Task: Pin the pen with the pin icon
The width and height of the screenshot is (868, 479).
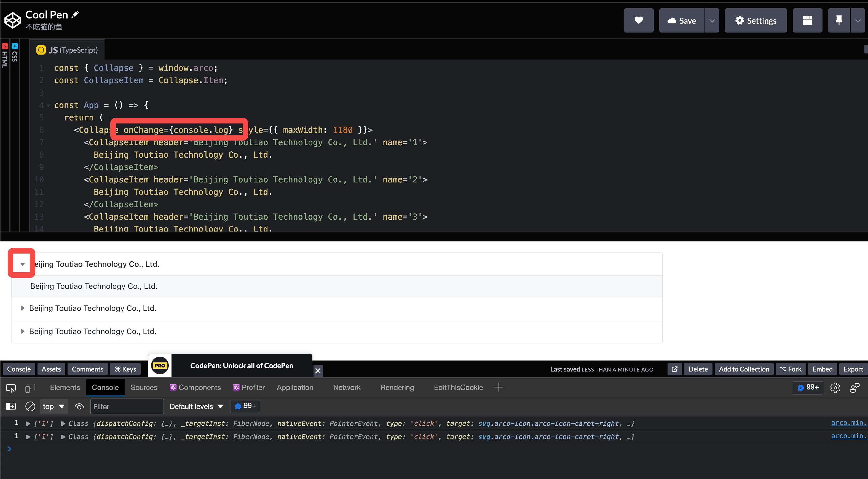Action: [839, 20]
